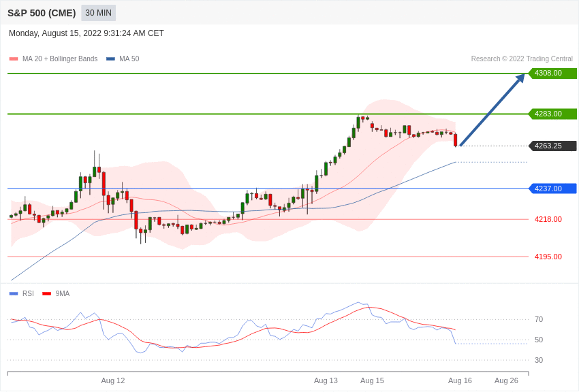Click the 4308.00 green target price label

(x=553, y=73)
